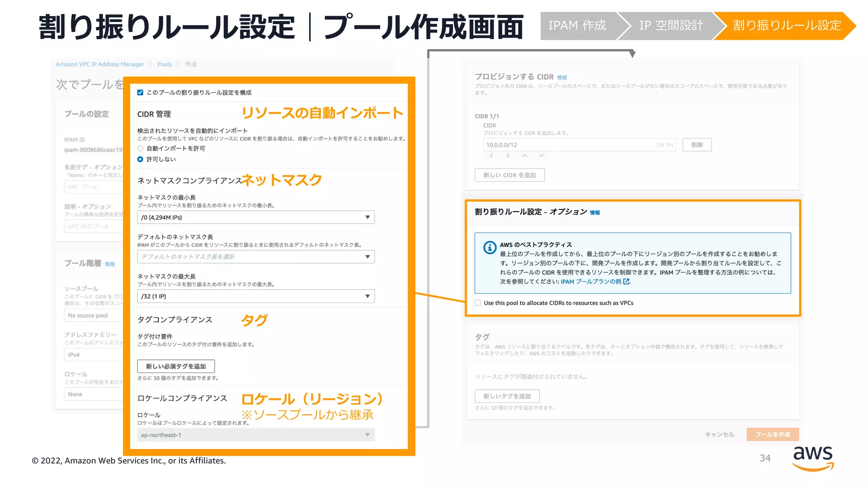The height and width of the screenshot is (488, 868).
Task: Click the 説明 input with VPC 用のプール placeholder
Action: (x=94, y=226)
